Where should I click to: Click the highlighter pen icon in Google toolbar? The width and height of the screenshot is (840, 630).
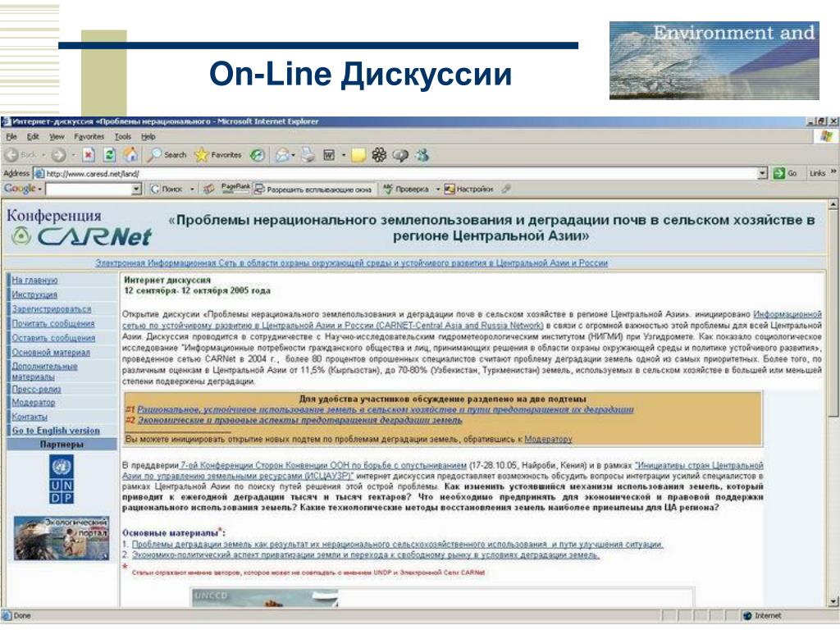pyautogui.click(x=506, y=189)
